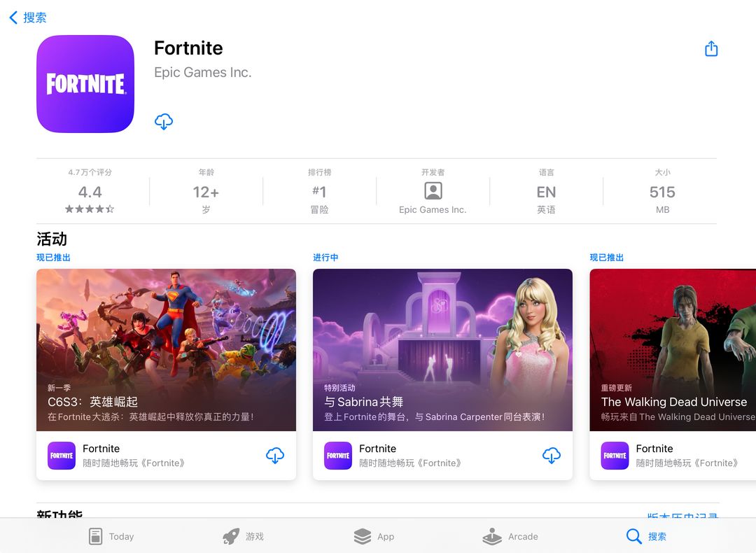
Task: Switch to the 游戏 tab
Action: (x=243, y=536)
